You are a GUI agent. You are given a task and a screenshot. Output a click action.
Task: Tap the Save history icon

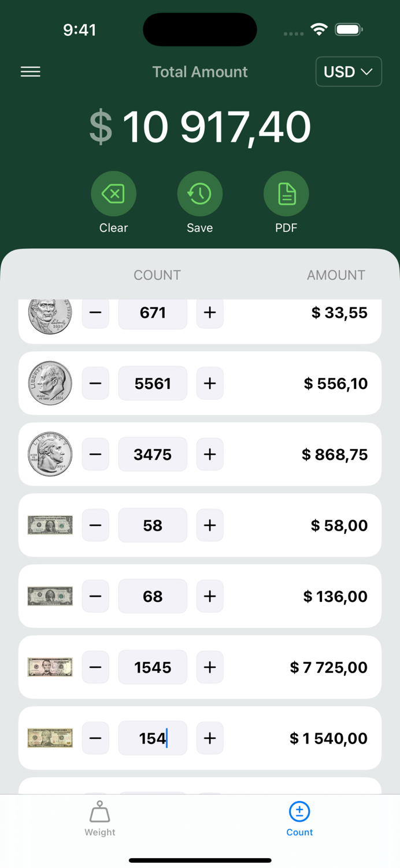click(x=199, y=193)
